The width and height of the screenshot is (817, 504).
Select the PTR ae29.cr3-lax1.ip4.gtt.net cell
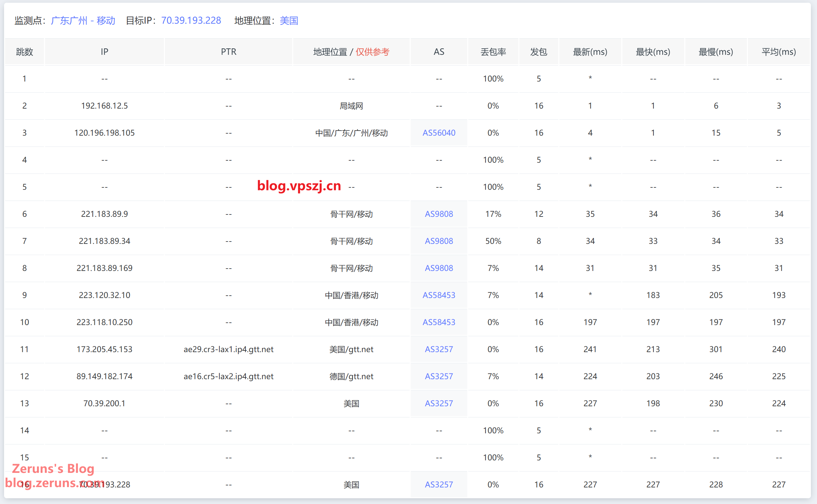(x=229, y=349)
